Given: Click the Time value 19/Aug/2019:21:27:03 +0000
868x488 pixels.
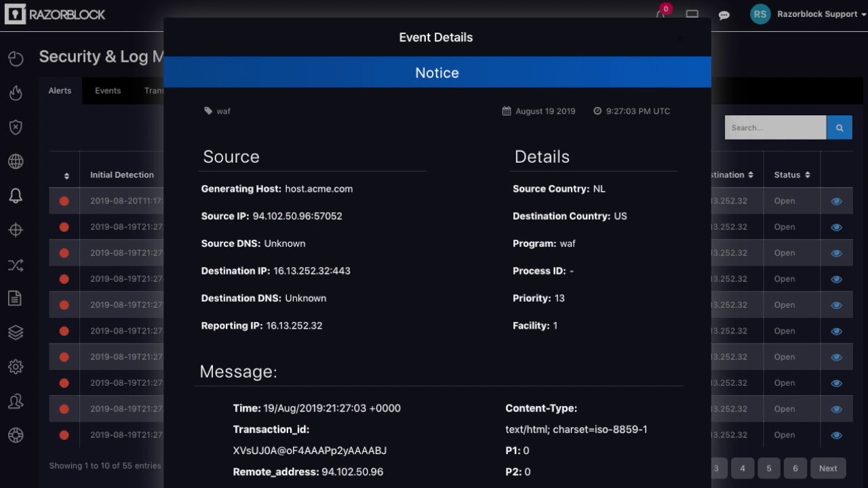Looking at the screenshot, I should tap(332, 409).
